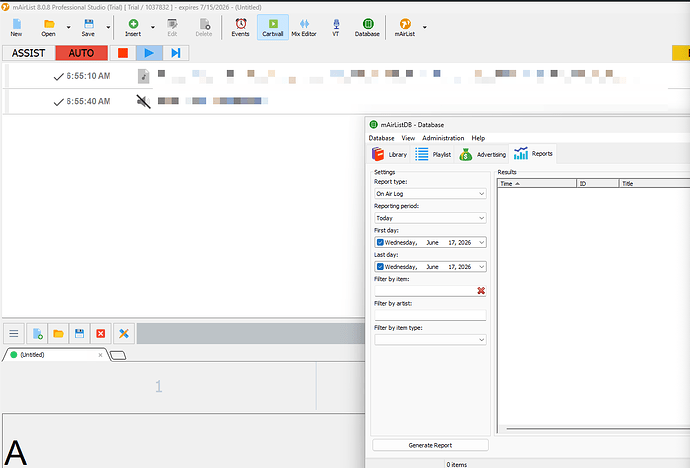690x468 pixels.
Task: Switch to the Reports tab
Action: 533,154
